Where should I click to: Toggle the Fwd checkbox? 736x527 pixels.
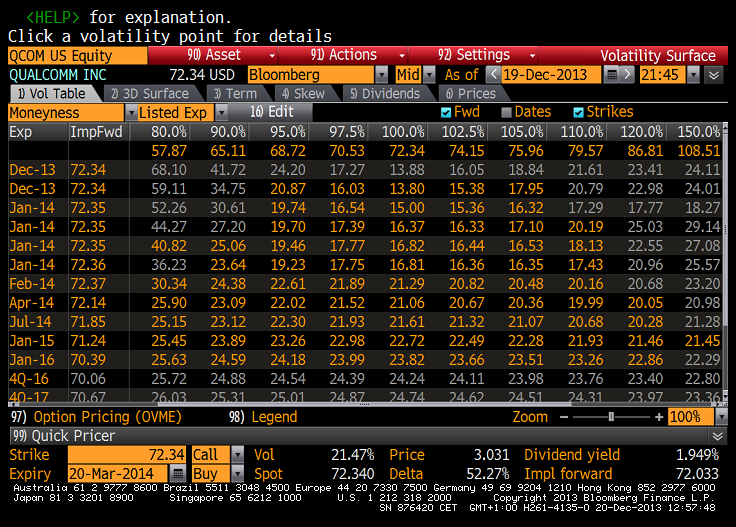(x=446, y=112)
